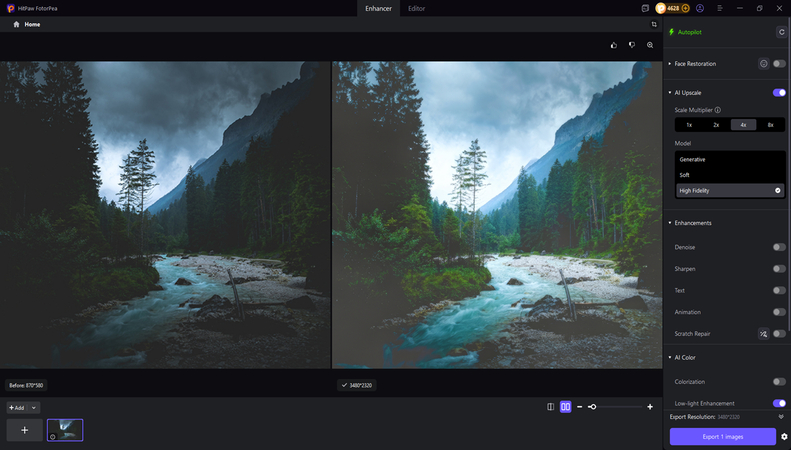The width and height of the screenshot is (791, 450).
Task: Add more credits with the plus coin button
Action: pos(685,8)
